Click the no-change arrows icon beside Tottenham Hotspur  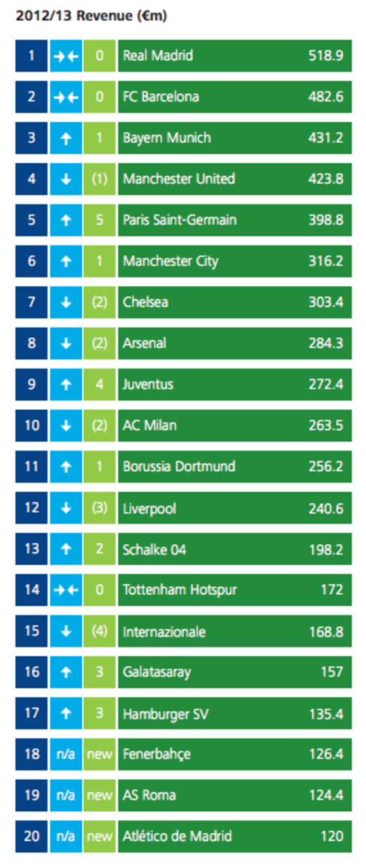click(65, 590)
